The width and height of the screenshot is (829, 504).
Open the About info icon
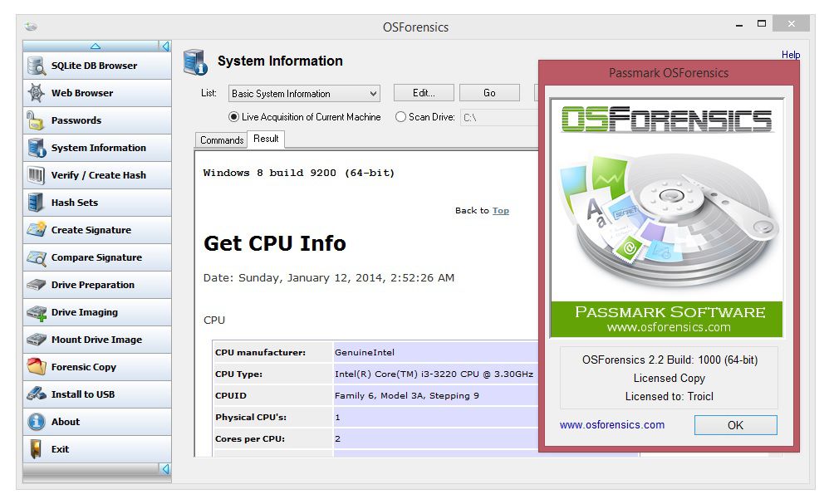point(36,422)
